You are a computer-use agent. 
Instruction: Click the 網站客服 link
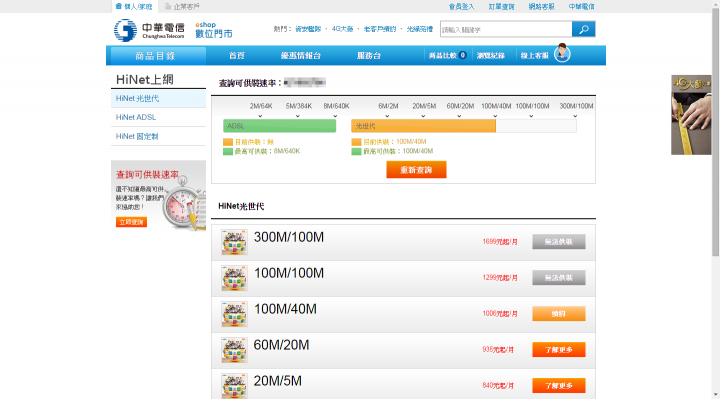[x=541, y=6]
